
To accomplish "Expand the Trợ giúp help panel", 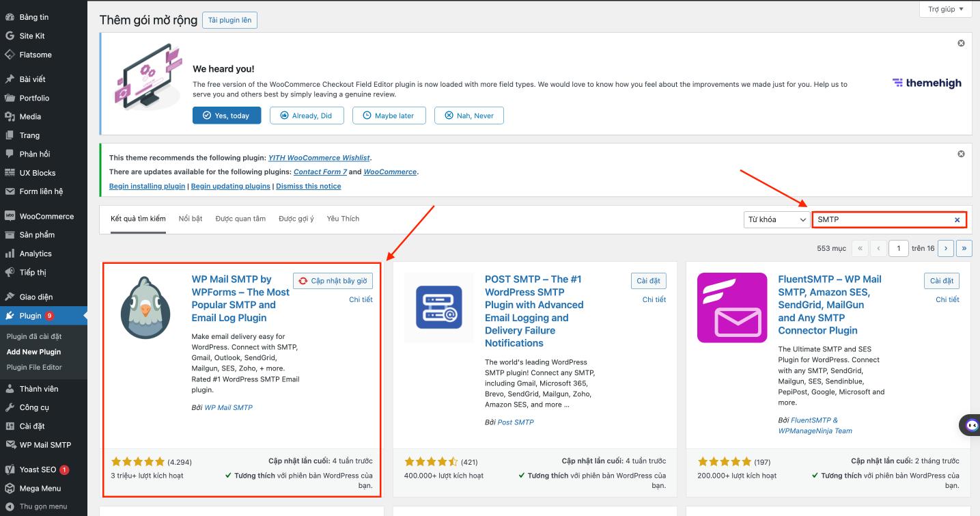I will point(946,9).
